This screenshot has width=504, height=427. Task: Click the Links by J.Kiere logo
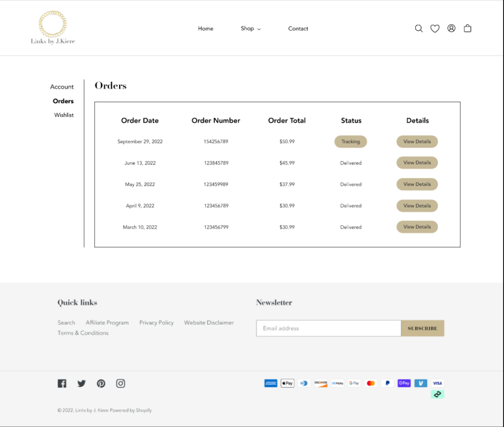pos(53,28)
